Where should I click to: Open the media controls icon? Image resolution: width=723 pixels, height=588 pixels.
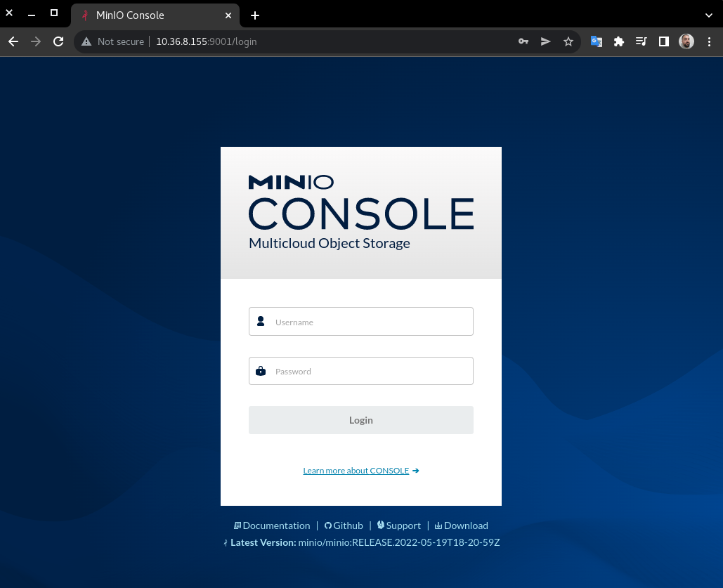click(x=641, y=41)
